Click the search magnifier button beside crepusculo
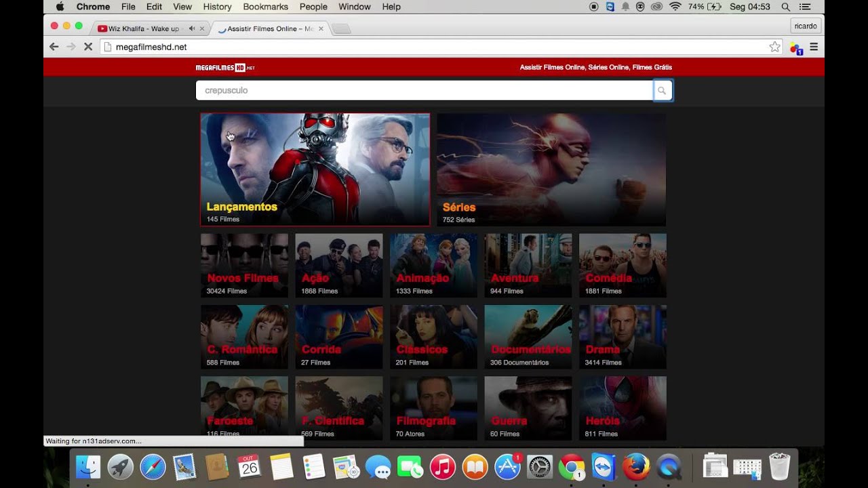 point(663,90)
